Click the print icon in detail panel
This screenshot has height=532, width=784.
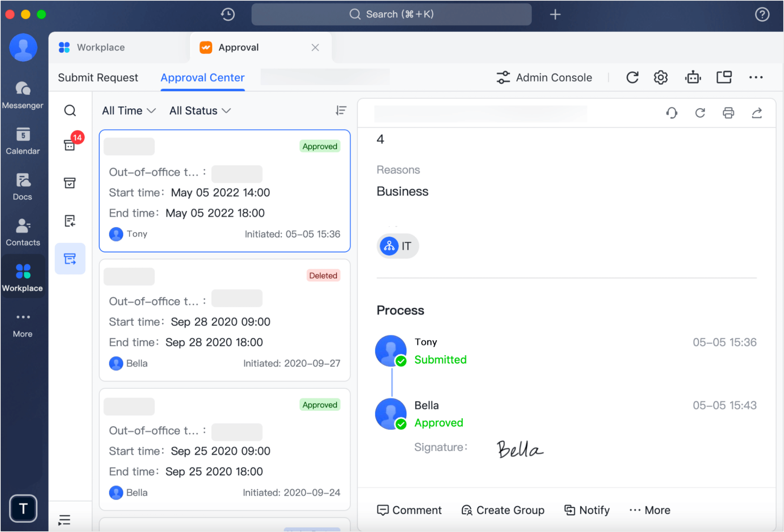728,113
